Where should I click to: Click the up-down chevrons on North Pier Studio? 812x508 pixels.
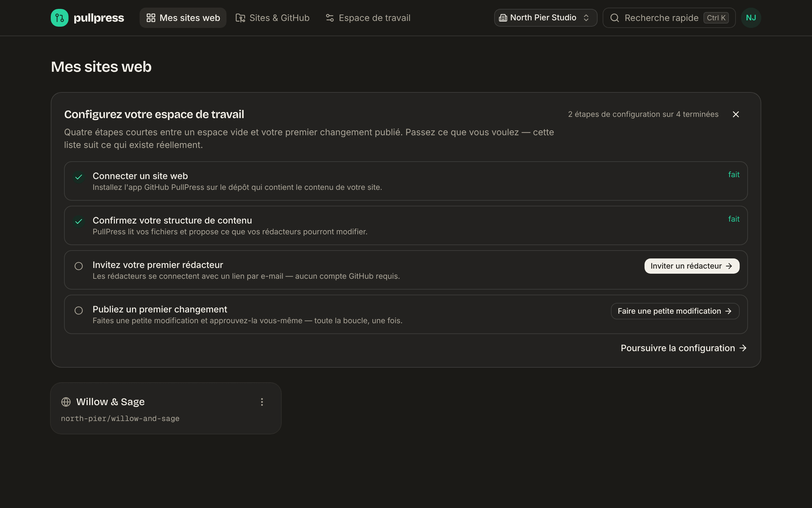tap(586, 18)
